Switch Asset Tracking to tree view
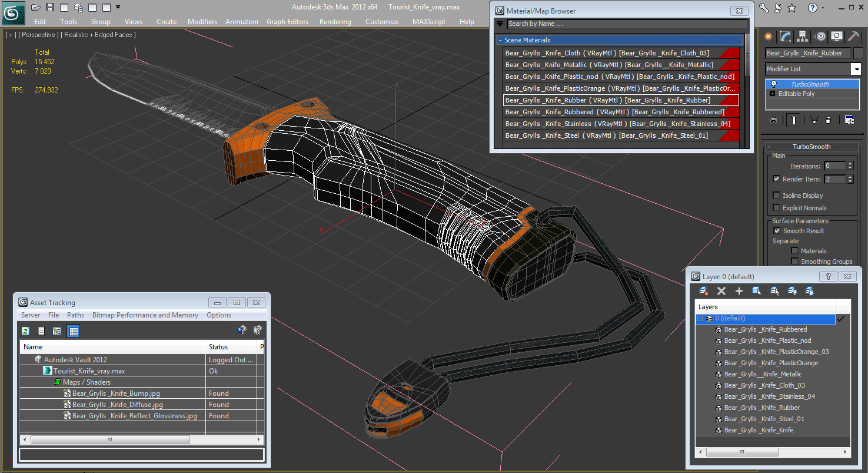Screen dimensions: 868x473 coord(57,331)
